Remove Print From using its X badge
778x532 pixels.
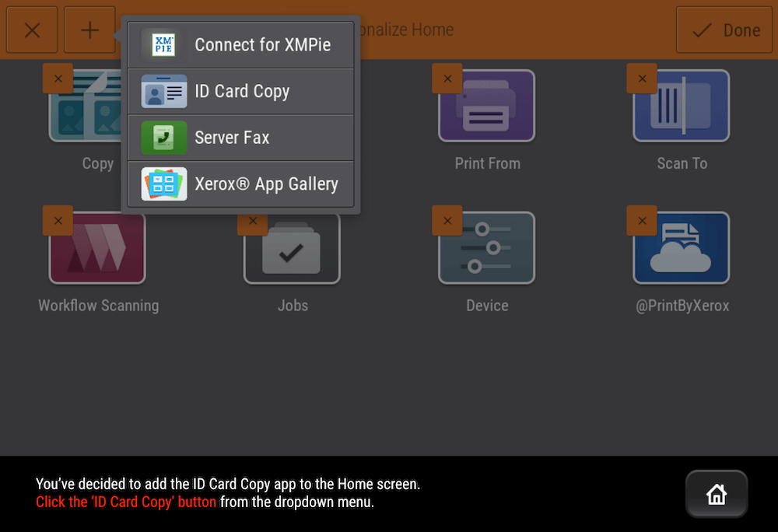[447, 79]
